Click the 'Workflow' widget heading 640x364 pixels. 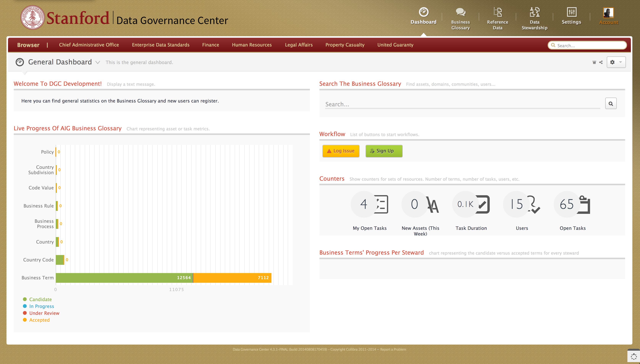pyautogui.click(x=332, y=134)
